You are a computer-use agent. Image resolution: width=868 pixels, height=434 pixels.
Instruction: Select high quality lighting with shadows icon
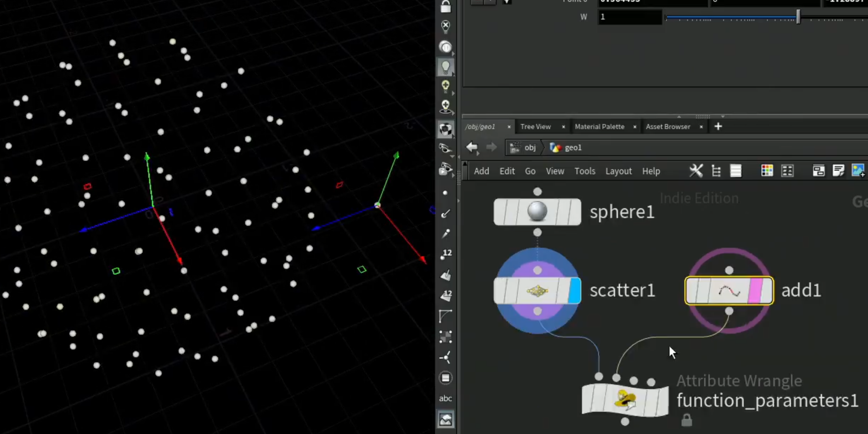[446, 106]
